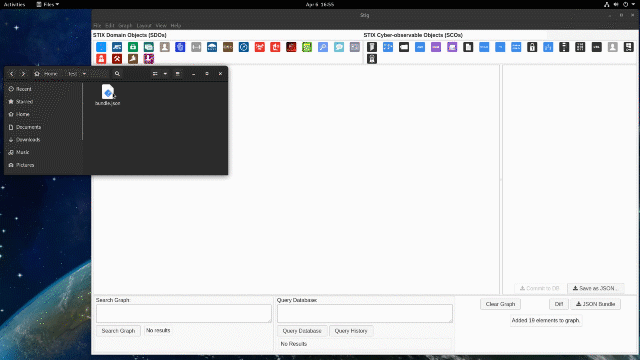Pick the speech bubble Opinion icon
This screenshot has width=640, height=360.
[x=339, y=47]
